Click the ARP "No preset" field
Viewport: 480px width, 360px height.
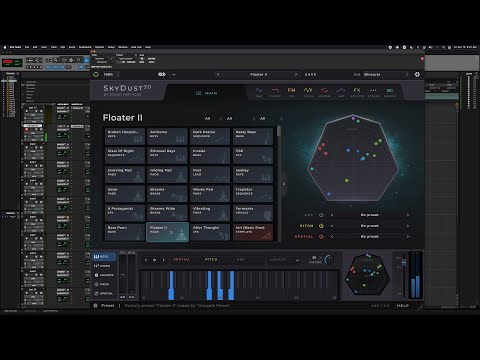tap(369, 215)
